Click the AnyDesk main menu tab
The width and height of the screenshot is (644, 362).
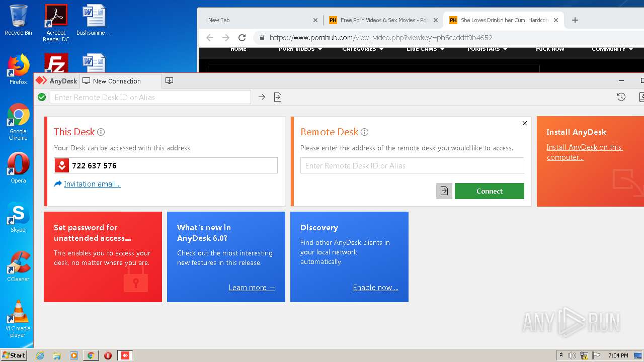(57, 81)
